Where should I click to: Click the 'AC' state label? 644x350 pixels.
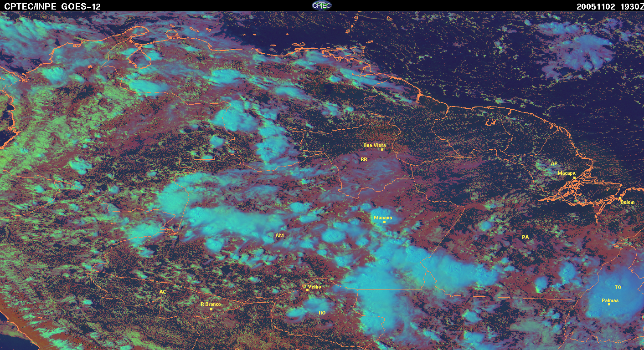pyautogui.click(x=163, y=292)
